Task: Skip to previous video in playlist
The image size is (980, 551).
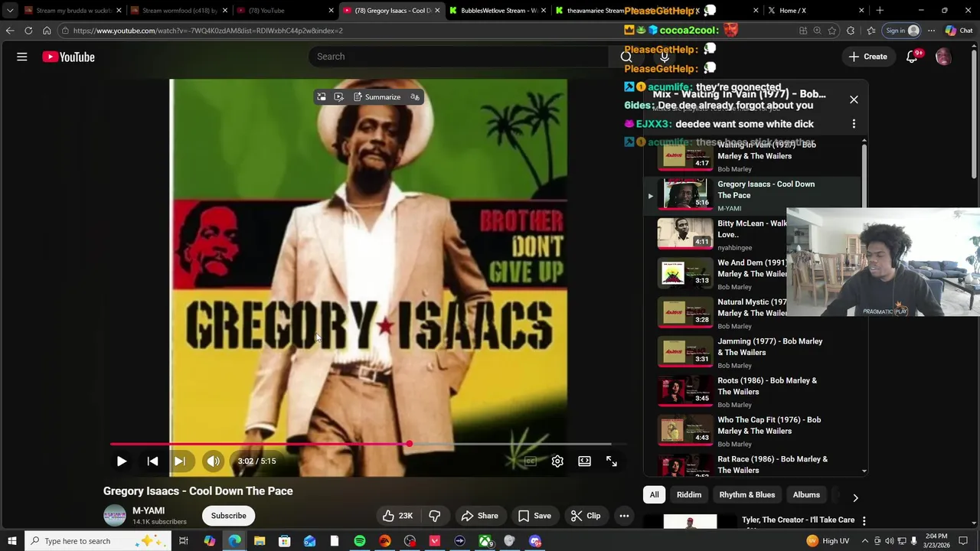Action: click(x=152, y=461)
